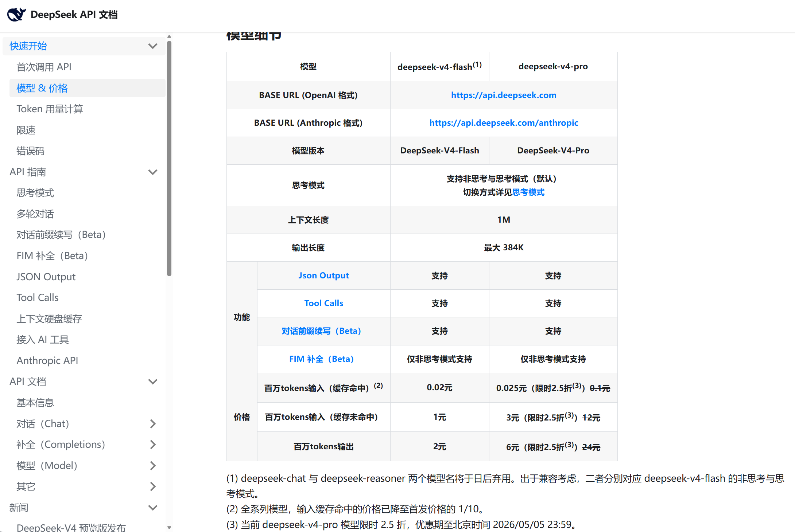Screen dimensions: 795x532
Task: Select Token 用量计算 in sidebar
Action: click(x=50, y=109)
